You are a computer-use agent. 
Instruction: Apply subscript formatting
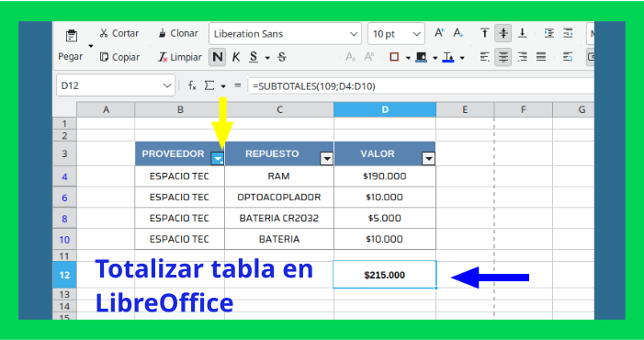[x=350, y=57]
